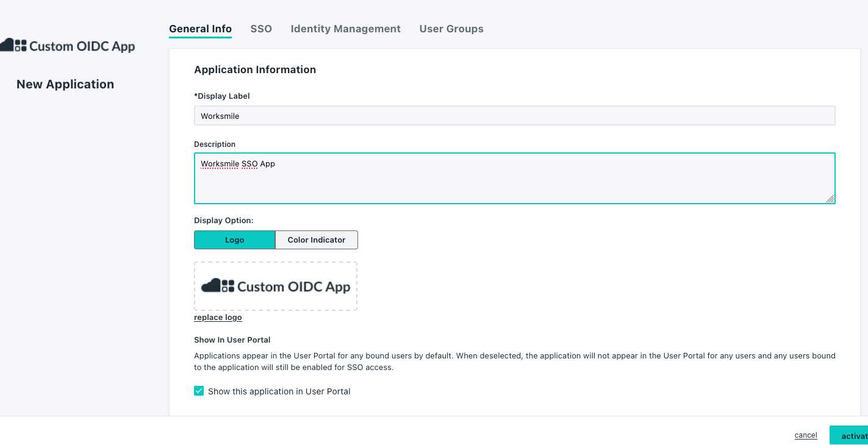Image resolution: width=868 pixels, height=445 pixels.
Task: Open the General Info tab
Action: pyautogui.click(x=200, y=29)
